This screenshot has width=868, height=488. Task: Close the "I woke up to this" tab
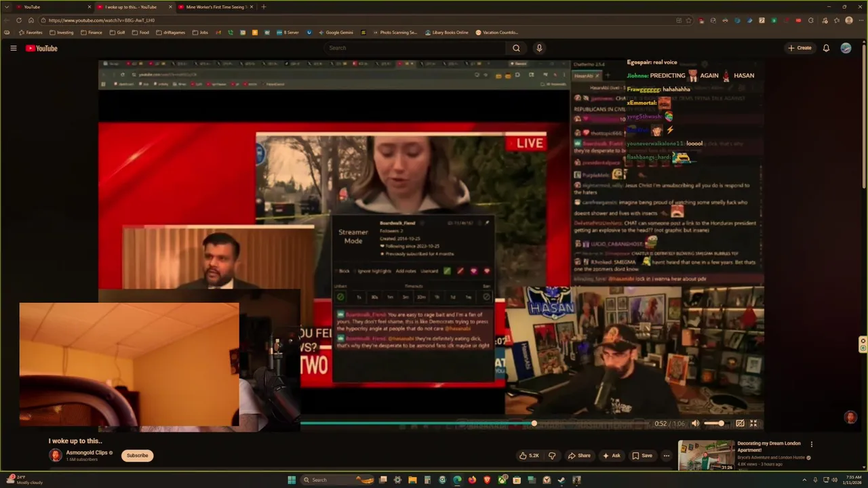coord(170,7)
